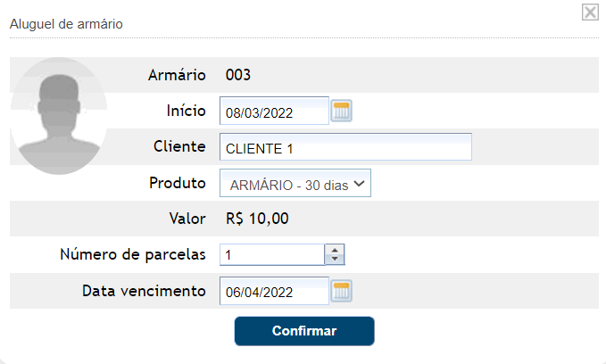Click the Produto label
Screen dimensions: 606x364
pyautogui.click(x=178, y=183)
